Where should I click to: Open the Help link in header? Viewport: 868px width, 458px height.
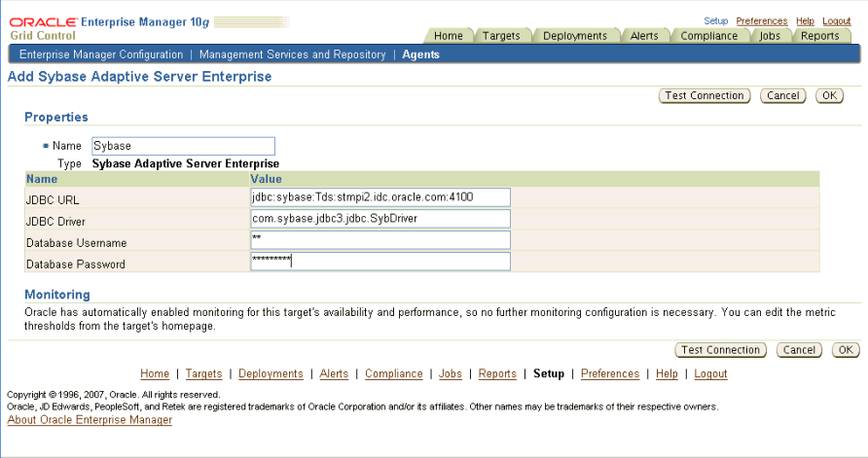tap(805, 21)
